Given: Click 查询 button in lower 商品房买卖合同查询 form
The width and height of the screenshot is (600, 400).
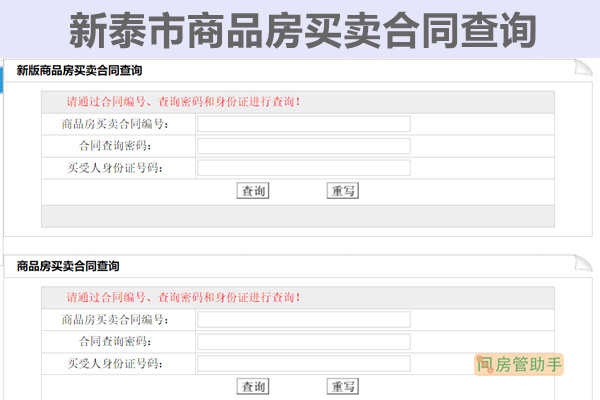Looking at the screenshot, I should click(253, 386).
